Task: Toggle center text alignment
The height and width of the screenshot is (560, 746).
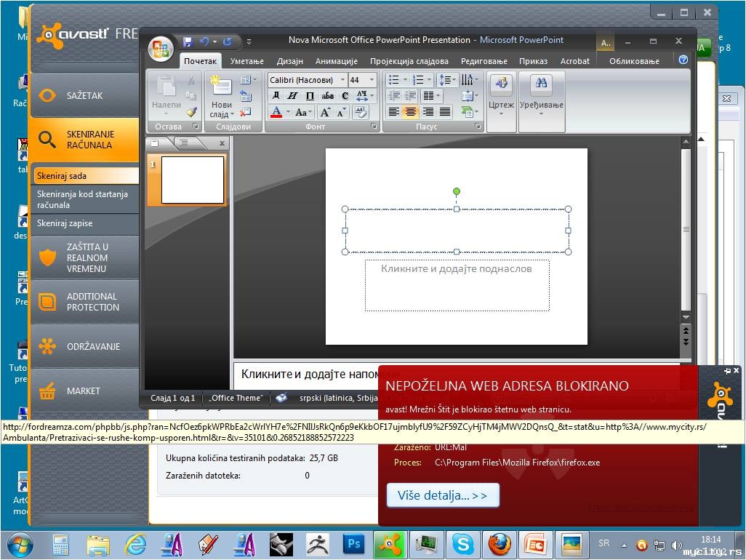Action: click(x=410, y=112)
